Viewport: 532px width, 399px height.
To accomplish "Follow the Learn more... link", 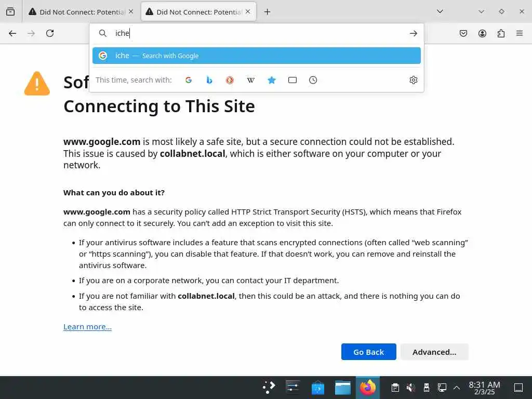I will pyautogui.click(x=87, y=327).
